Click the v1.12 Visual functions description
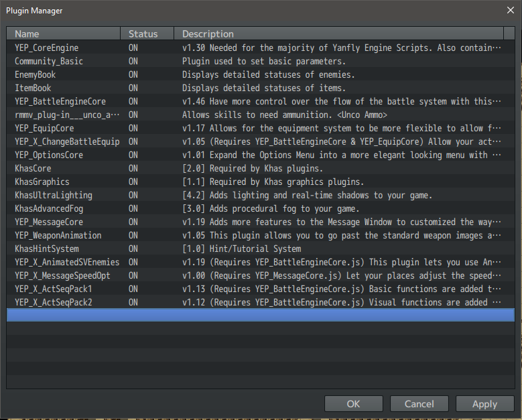The image size is (522, 420). (341, 302)
